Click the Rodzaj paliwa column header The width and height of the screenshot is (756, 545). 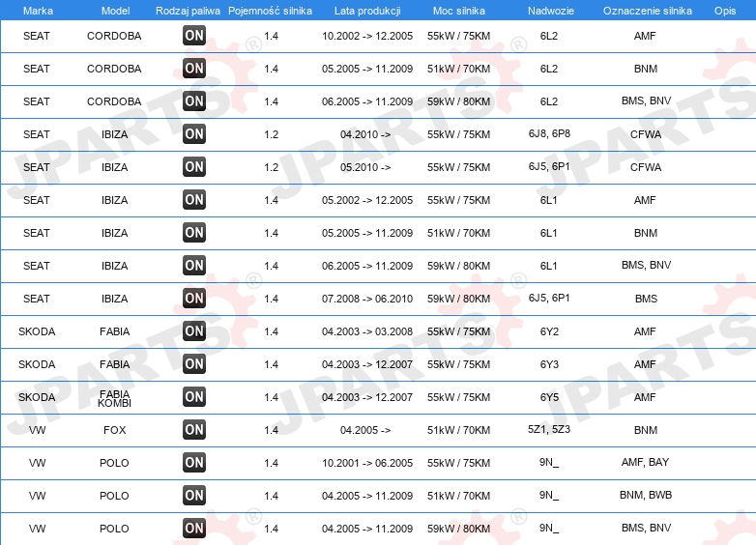tap(188, 11)
